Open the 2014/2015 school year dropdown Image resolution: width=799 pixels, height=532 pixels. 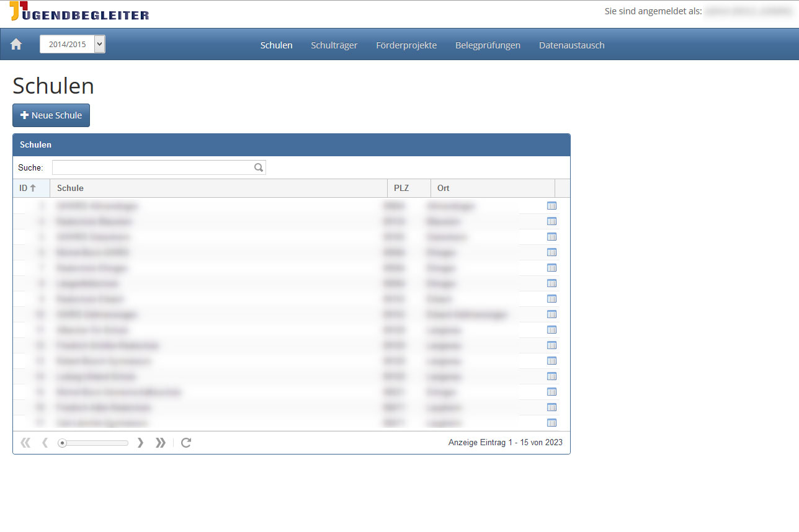click(72, 45)
